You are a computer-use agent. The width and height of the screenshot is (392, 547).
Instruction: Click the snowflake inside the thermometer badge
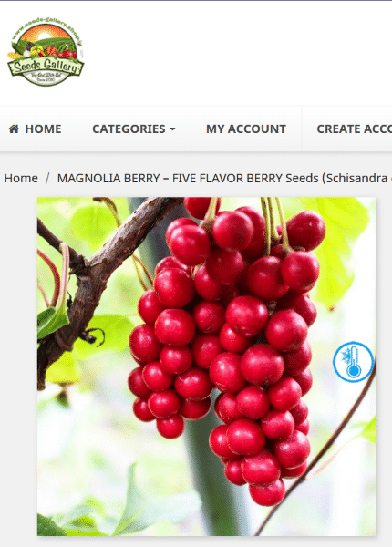tap(346, 356)
